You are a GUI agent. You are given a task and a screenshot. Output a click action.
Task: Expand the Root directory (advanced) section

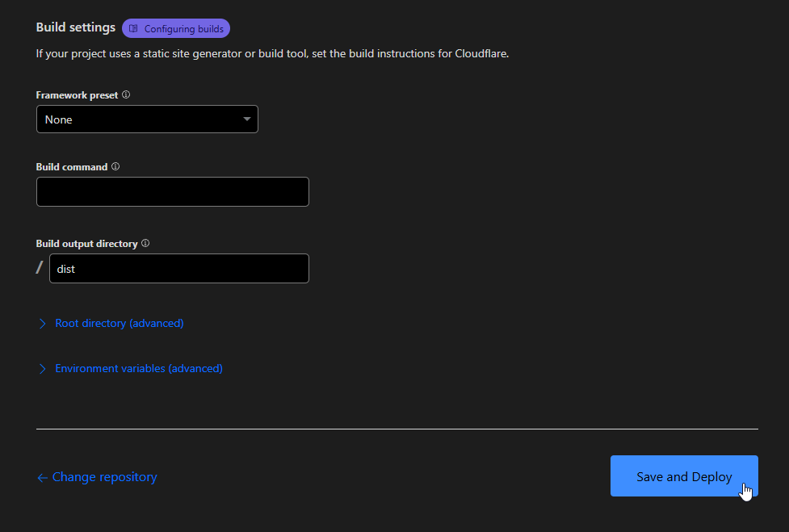coord(119,323)
